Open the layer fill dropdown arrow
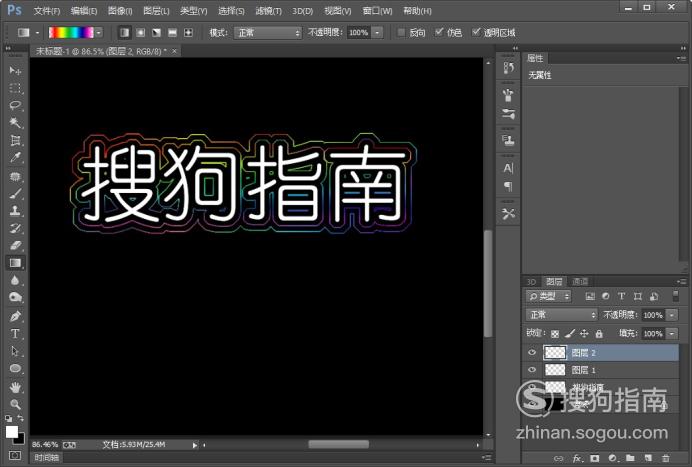This screenshot has width=692, height=467. tap(672, 334)
